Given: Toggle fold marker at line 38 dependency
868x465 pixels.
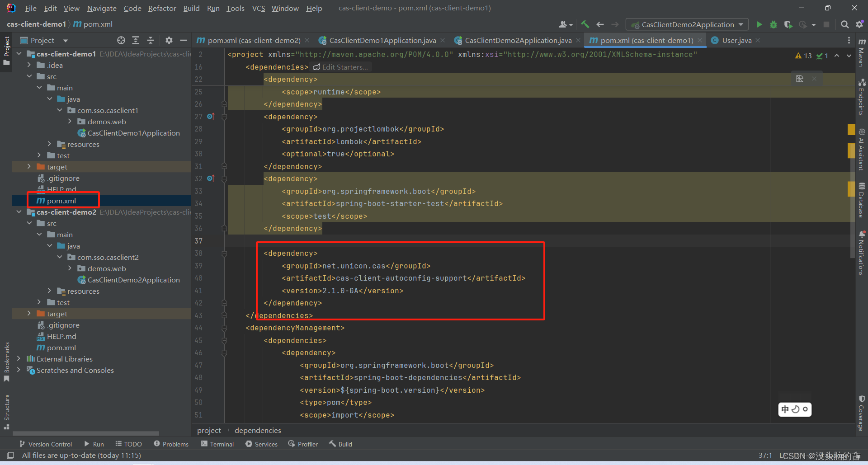Looking at the screenshot, I should (224, 254).
